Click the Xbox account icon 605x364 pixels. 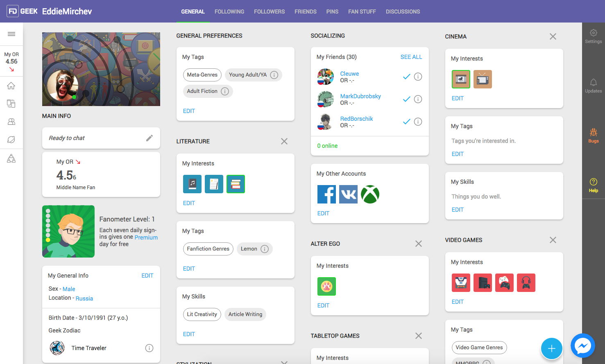(x=370, y=194)
